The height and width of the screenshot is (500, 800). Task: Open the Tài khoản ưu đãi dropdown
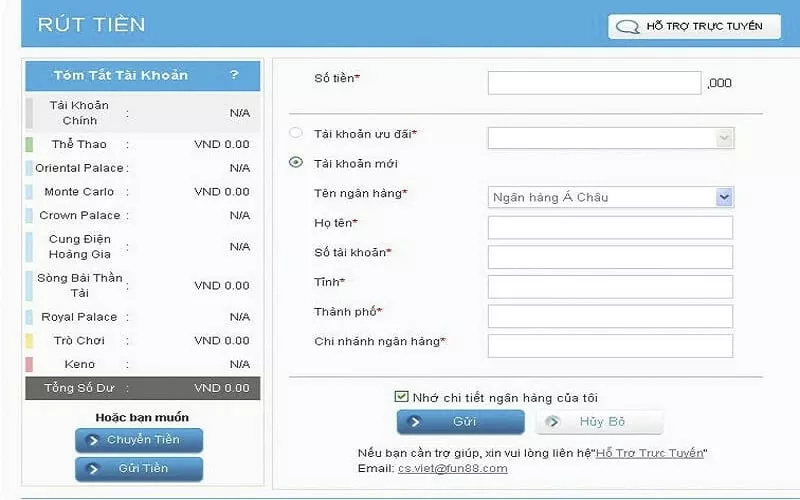click(x=611, y=138)
